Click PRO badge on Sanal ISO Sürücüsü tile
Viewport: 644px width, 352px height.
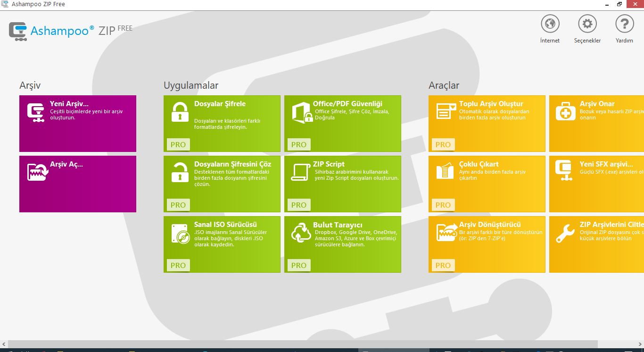click(x=178, y=265)
